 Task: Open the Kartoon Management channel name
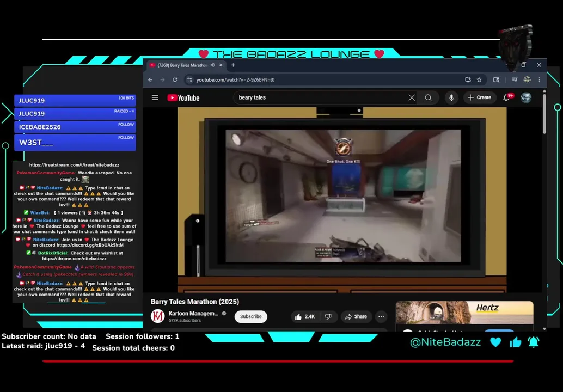193,314
